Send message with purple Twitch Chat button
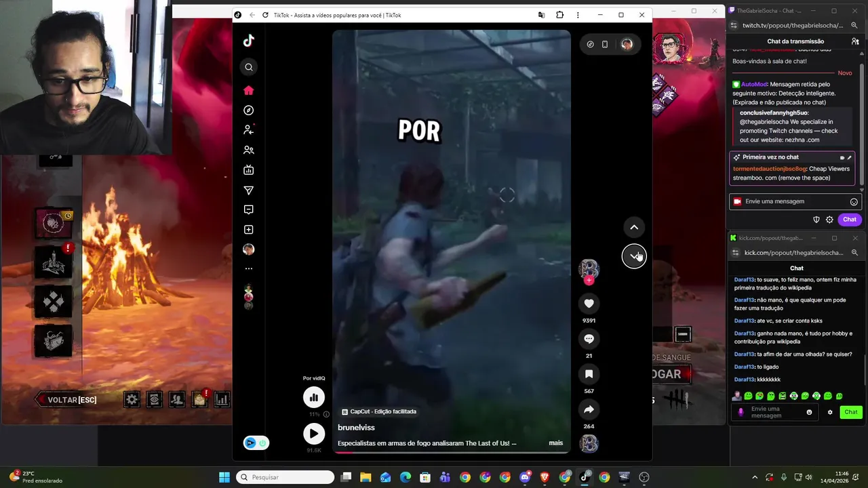This screenshot has height=488, width=868. 850,220
